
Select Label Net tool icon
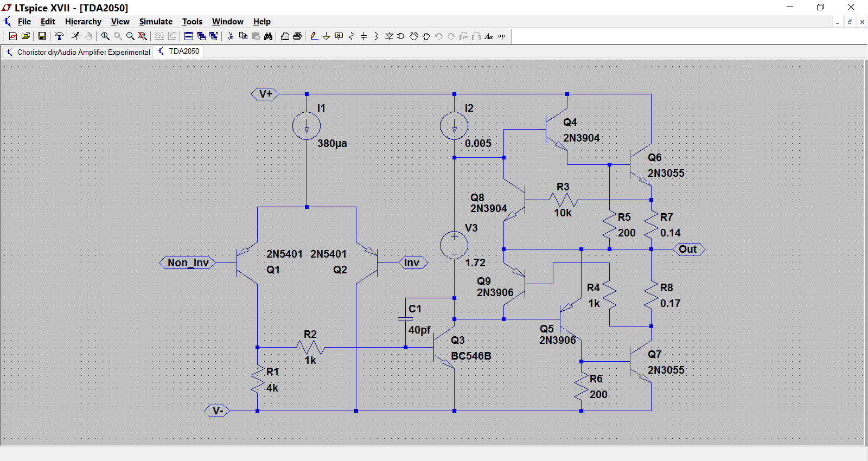tap(339, 36)
